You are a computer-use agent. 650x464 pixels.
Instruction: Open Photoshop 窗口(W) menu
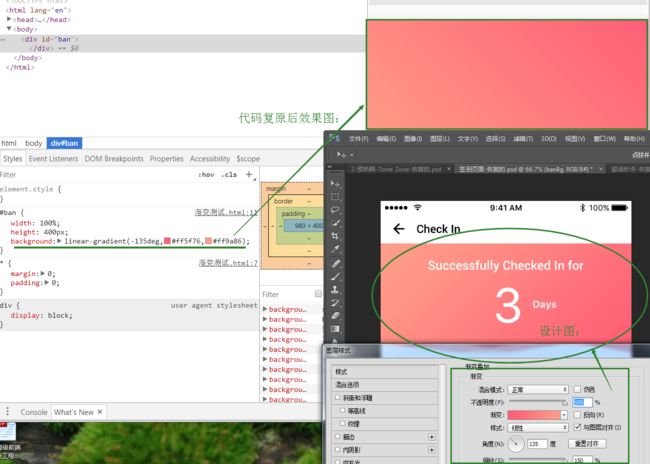pos(605,138)
